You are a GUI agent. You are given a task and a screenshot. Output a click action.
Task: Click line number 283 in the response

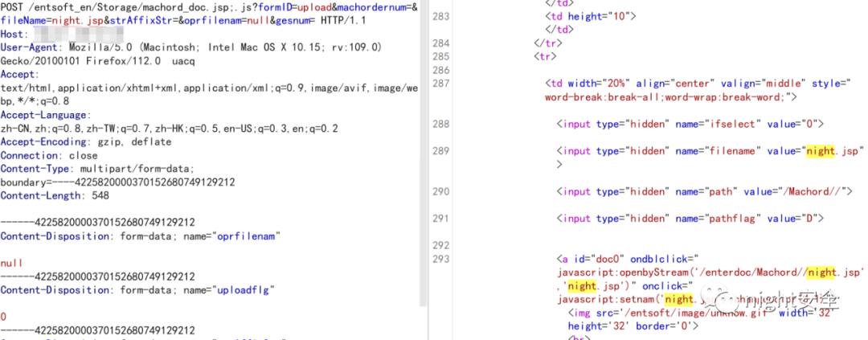[441, 17]
